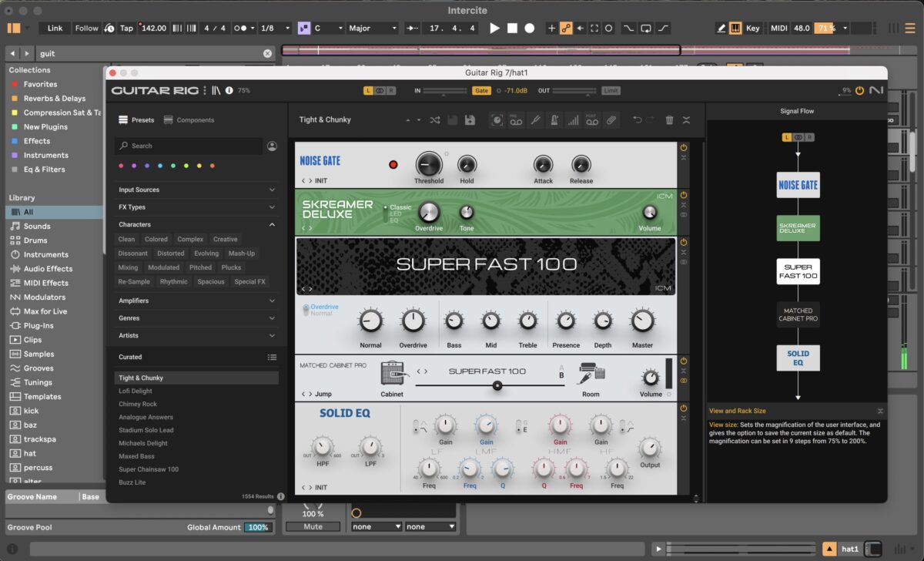Click the Guitar Rig preset Search field
This screenshot has width=924, height=561.
click(x=189, y=146)
